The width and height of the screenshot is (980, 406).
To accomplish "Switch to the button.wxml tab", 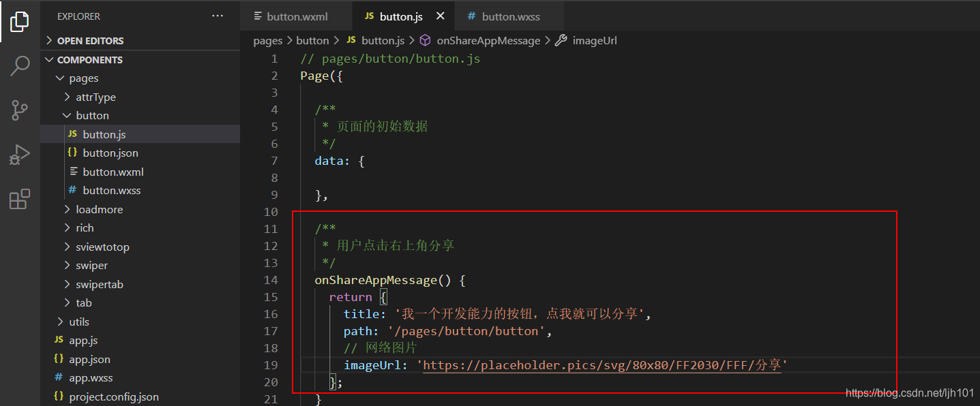I will tap(297, 16).
